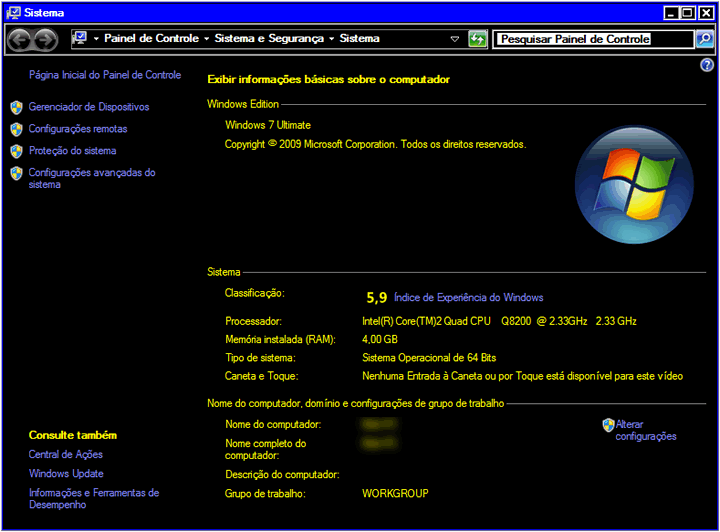
Task: Click shield icon beside Proteção do sistema
Action: point(17,151)
